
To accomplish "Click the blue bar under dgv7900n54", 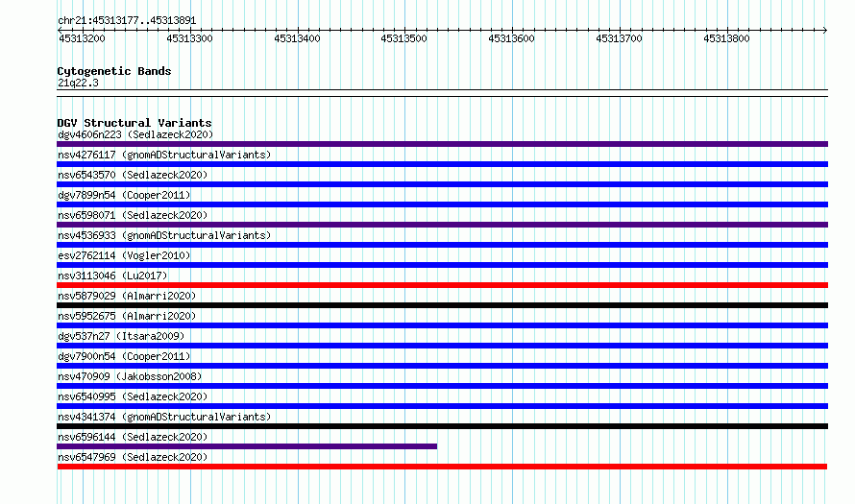I will tap(442, 366).
